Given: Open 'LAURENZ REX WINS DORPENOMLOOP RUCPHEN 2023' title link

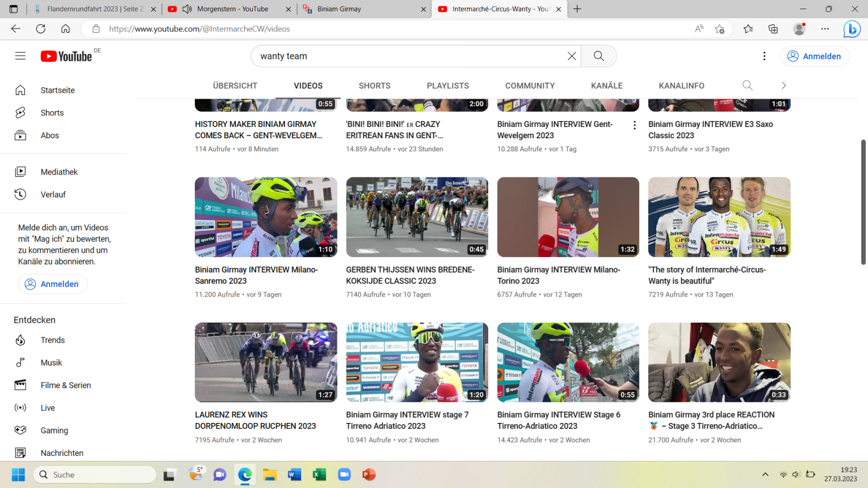Looking at the screenshot, I should (255, 420).
